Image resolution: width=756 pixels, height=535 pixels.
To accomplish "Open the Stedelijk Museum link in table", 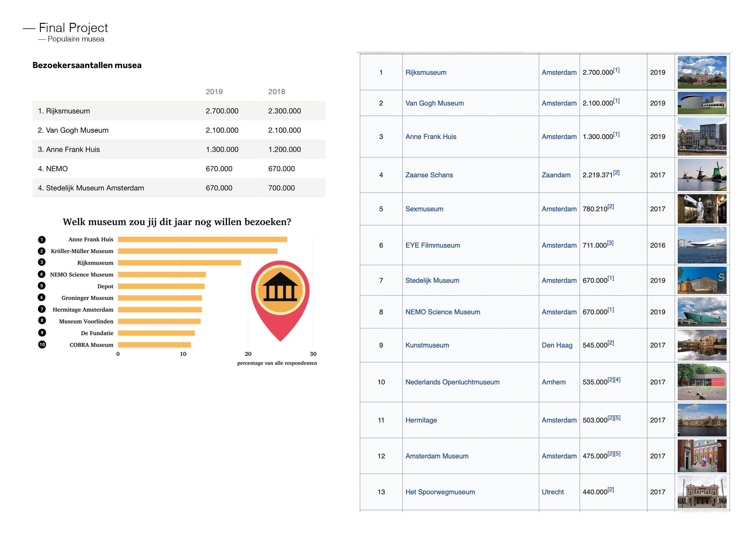I will pos(432,281).
